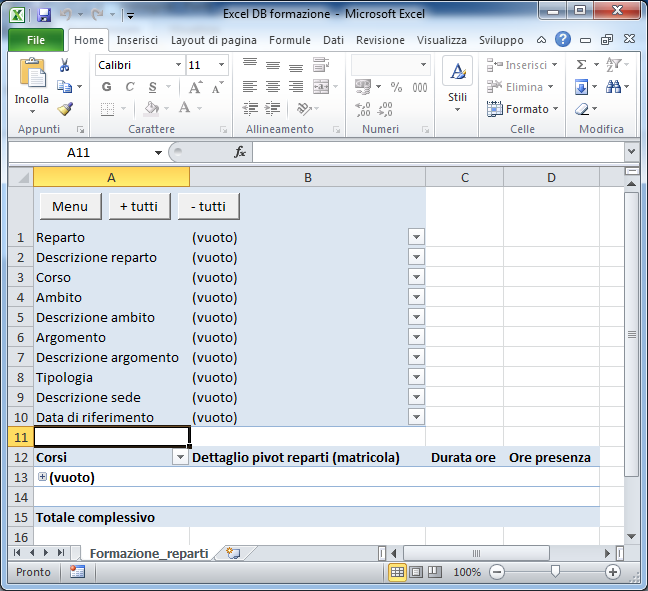Open Excel help question mark
648x591 pixels.
point(564,40)
